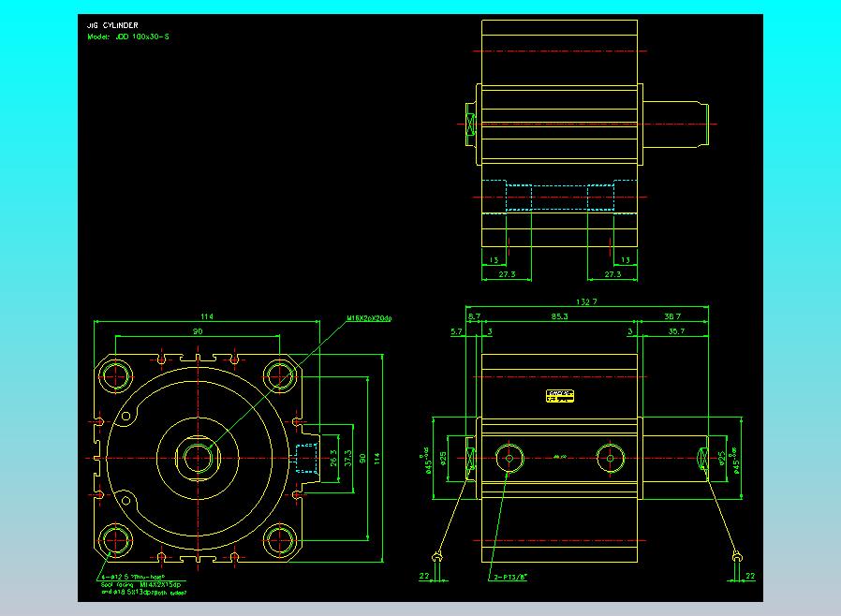Click the right "13" dimension in top view
Screen dimensions: 841x616
pyautogui.click(x=626, y=259)
